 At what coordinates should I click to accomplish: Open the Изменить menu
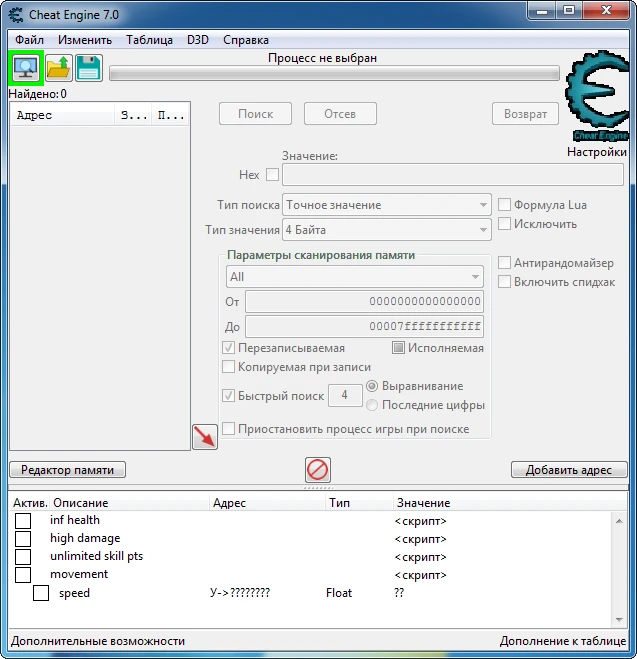(85, 40)
